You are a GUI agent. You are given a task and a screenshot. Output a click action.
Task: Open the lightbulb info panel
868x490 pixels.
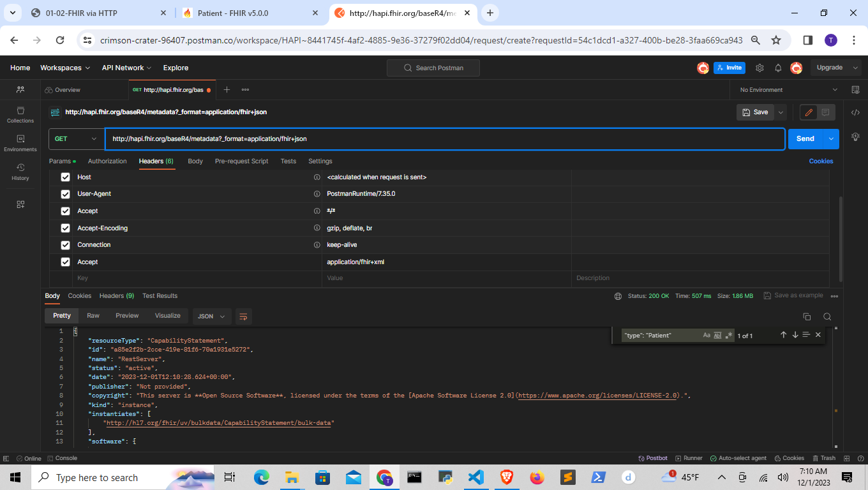pyautogui.click(x=856, y=137)
